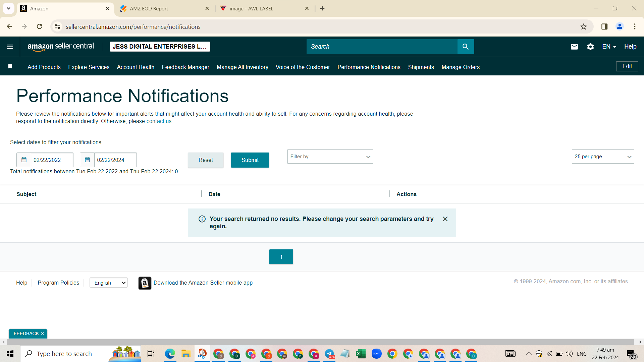The width and height of the screenshot is (644, 362).
Task: Click the Edit navigation button
Action: 627,66
